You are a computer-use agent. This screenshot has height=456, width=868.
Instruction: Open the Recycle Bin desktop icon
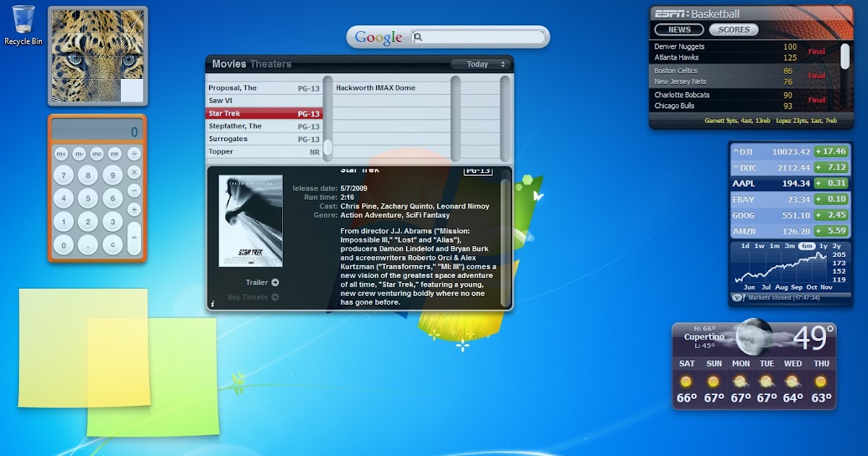point(23,25)
